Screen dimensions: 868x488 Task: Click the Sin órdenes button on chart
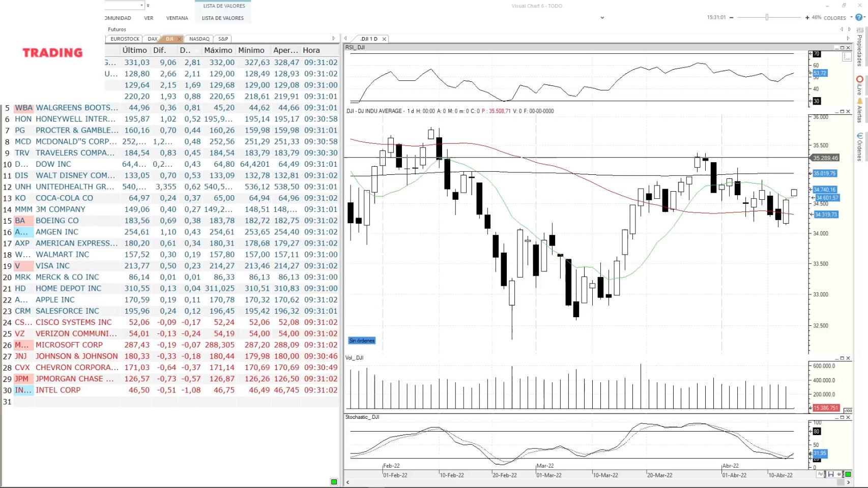pos(362,341)
